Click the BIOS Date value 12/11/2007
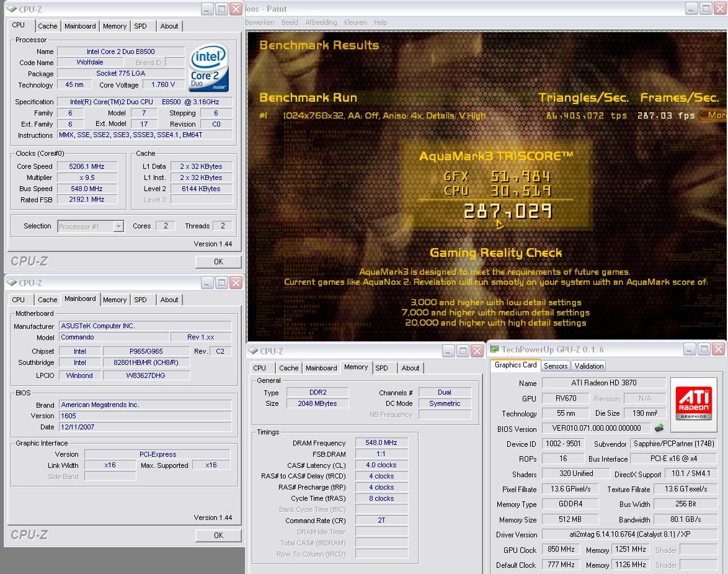 [x=145, y=427]
